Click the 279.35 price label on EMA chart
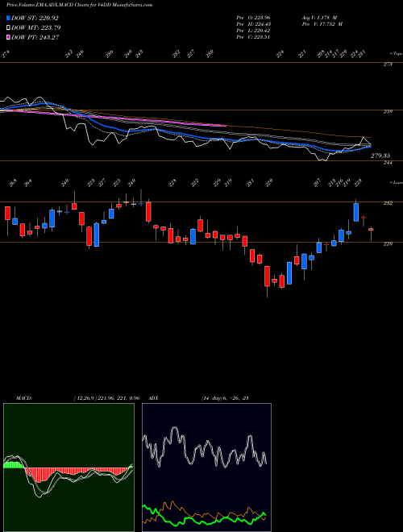This screenshot has height=532, width=403. (x=380, y=156)
